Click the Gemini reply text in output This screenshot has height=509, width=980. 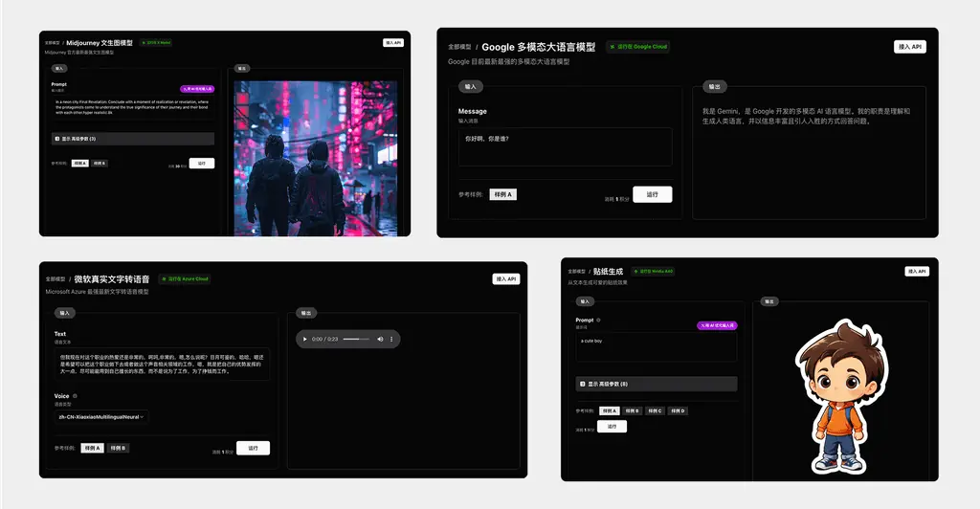pos(806,116)
